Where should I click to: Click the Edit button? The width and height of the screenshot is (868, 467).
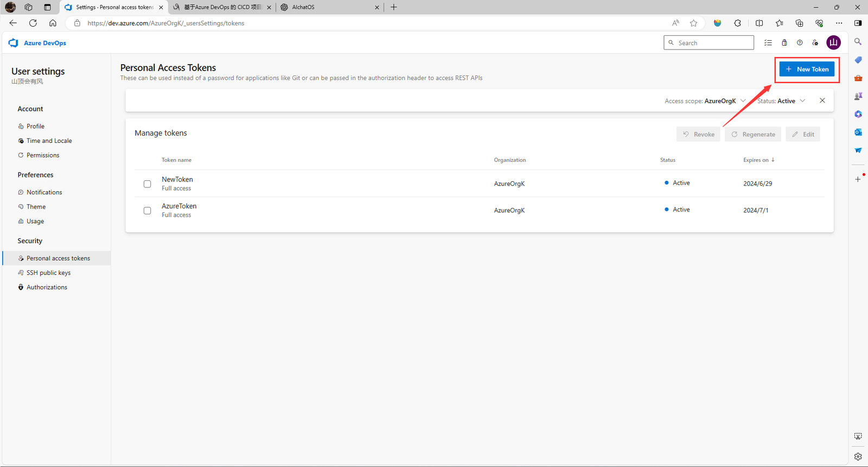[x=803, y=134]
